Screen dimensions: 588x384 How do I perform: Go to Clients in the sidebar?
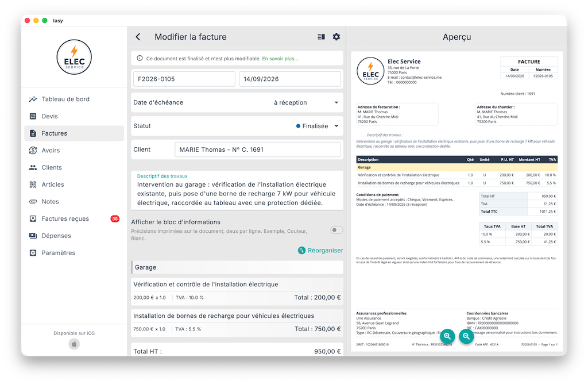74,167
